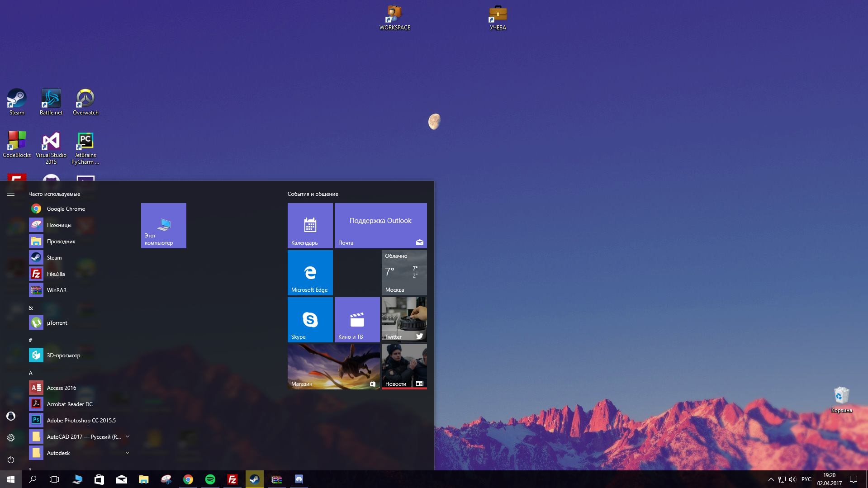
Task: Toggle the Start menu hamburger button
Action: tap(11, 194)
